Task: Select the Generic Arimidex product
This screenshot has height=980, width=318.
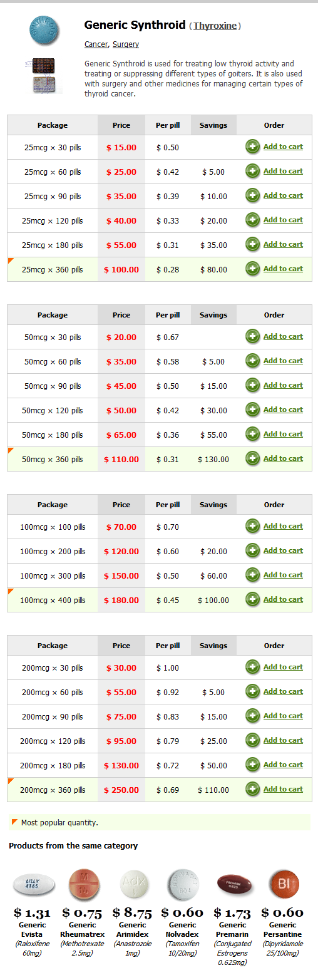Action: click(135, 885)
